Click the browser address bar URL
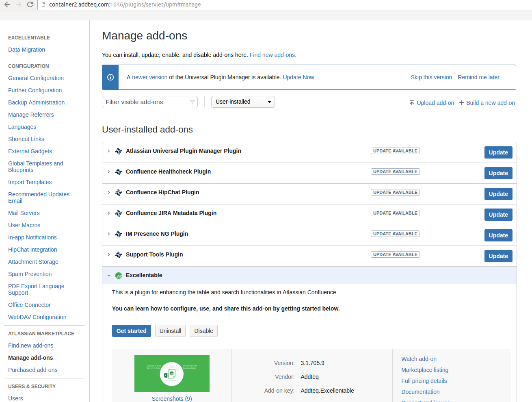Viewport: 532px width, 402px height. [125, 4]
